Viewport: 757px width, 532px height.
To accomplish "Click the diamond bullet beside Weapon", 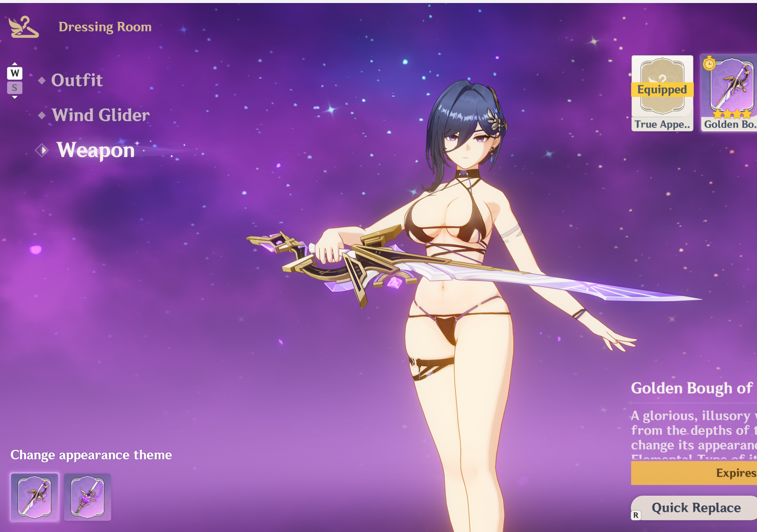I will [42, 151].
